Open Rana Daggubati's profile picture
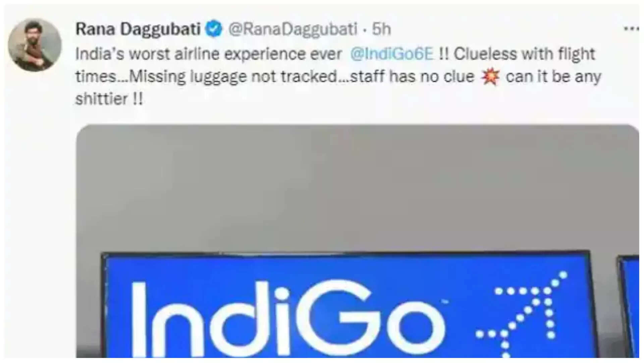Image resolution: width=644 pixels, height=363 pixels. click(35, 45)
